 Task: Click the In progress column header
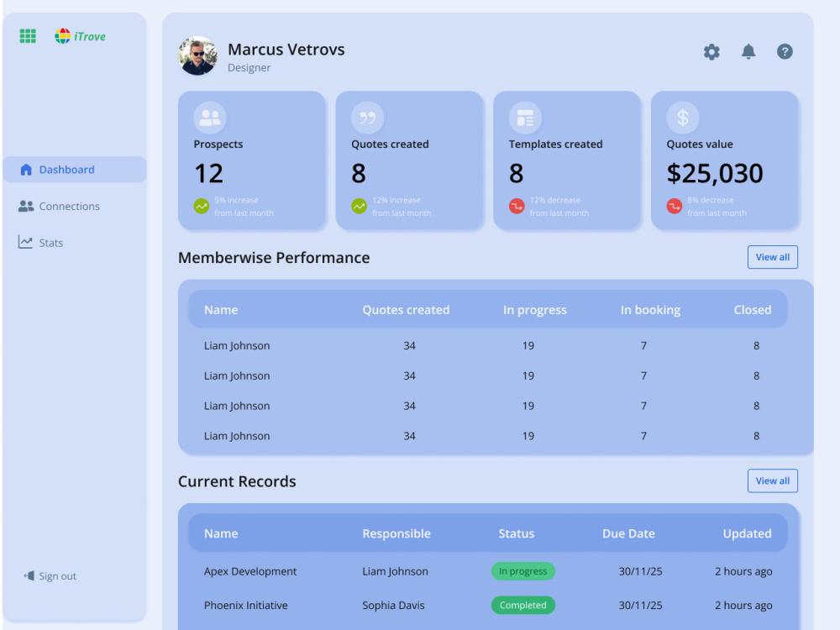click(x=534, y=310)
